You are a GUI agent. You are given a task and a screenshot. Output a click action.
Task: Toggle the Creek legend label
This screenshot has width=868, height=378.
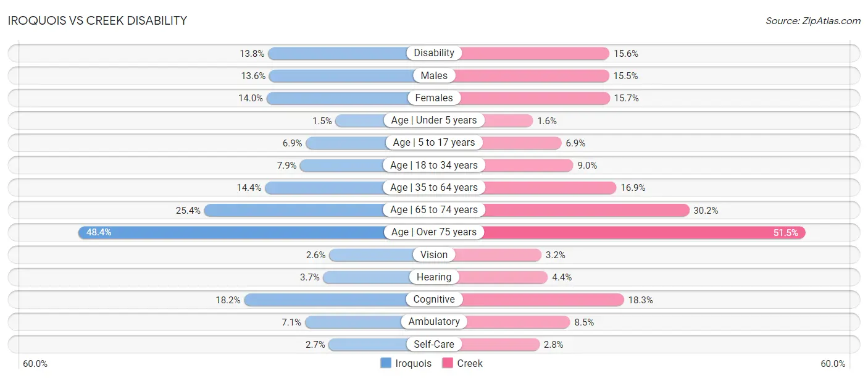pos(470,363)
